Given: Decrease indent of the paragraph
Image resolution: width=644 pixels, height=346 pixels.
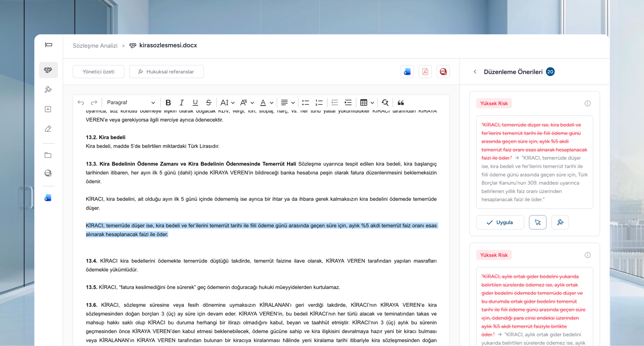Looking at the screenshot, I should 335,103.
